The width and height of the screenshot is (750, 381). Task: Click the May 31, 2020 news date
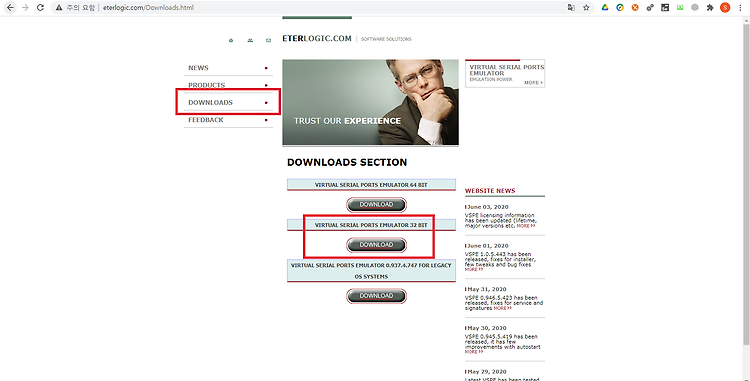pyautogui.click(x=486, y=289)
